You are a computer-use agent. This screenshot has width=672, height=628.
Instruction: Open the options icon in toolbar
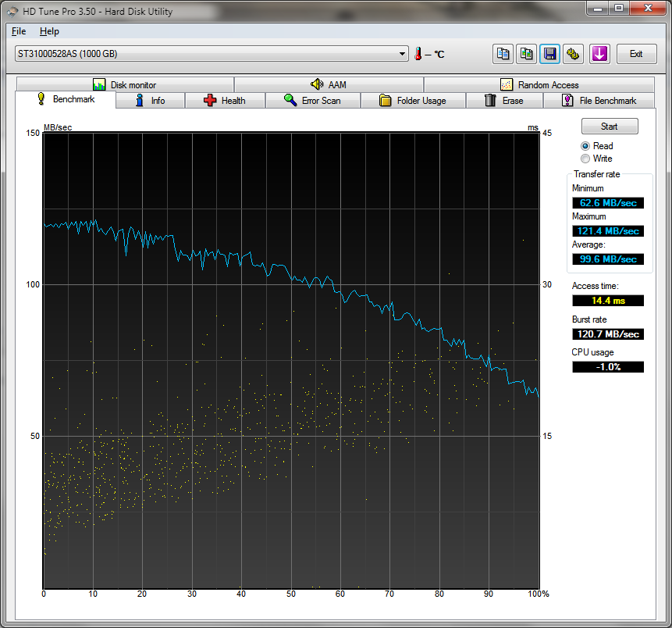pyautogui.click(x=574, y=54)
